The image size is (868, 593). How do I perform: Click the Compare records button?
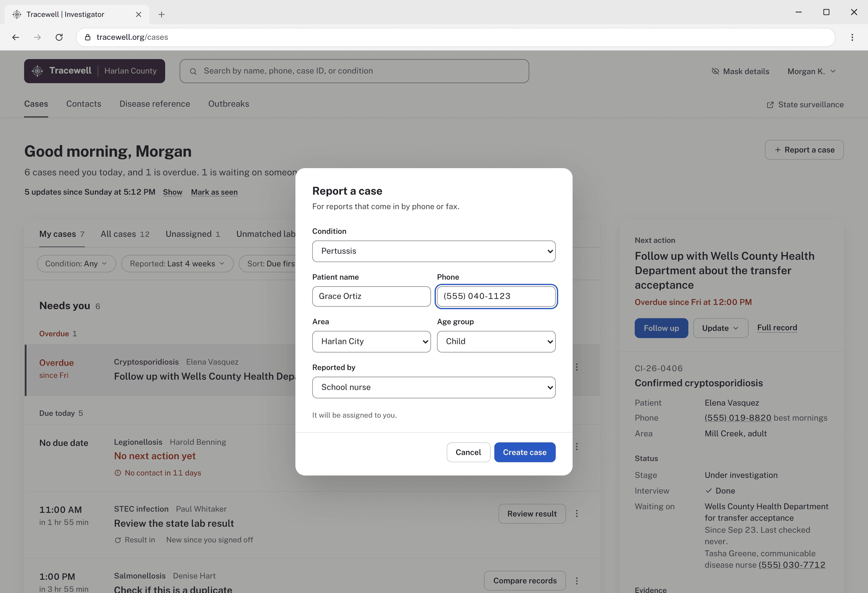coord(525,581)
